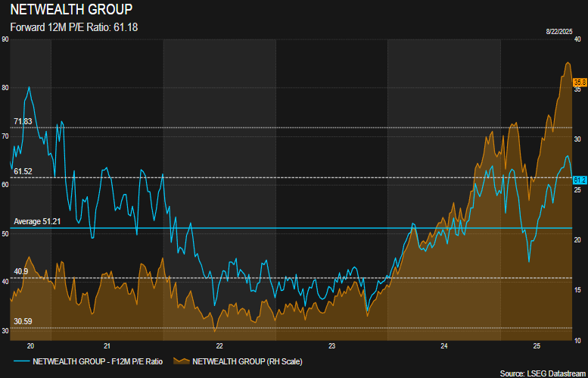
Task: Click the 90 left axis label
Action: click(x=5, y=39)
